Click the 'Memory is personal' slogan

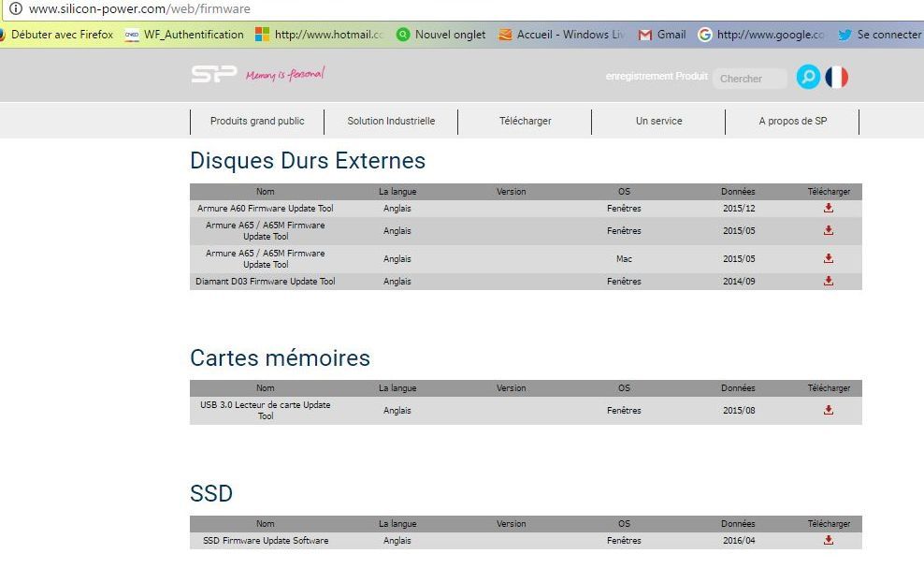point(285,74)
